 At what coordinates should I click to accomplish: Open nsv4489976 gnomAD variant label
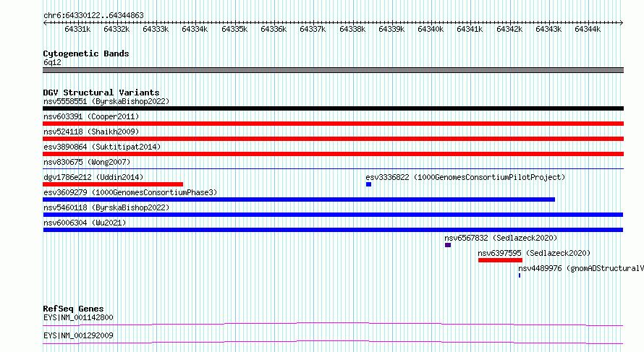pyautogui.click(x=581, y=268)
